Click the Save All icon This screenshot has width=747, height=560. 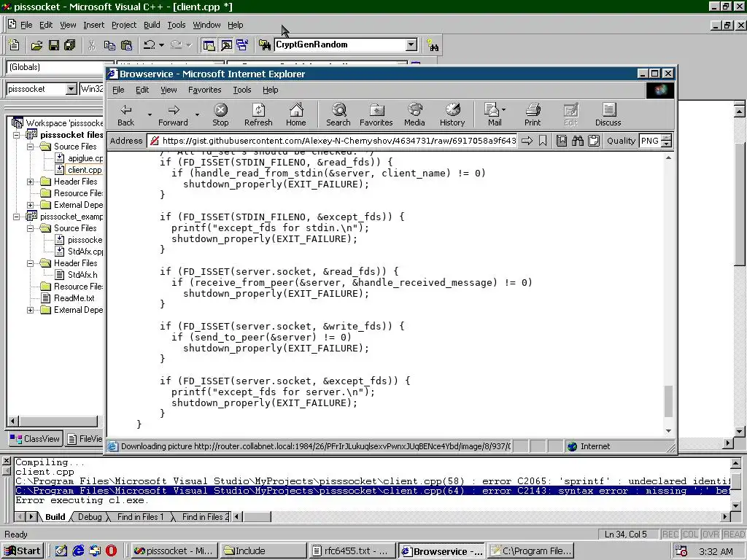tap(70, 45)
